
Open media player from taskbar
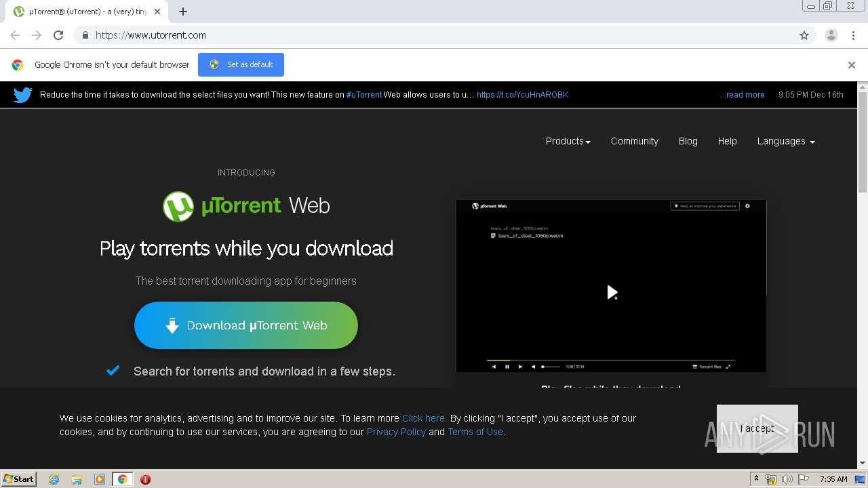(100, 479)
